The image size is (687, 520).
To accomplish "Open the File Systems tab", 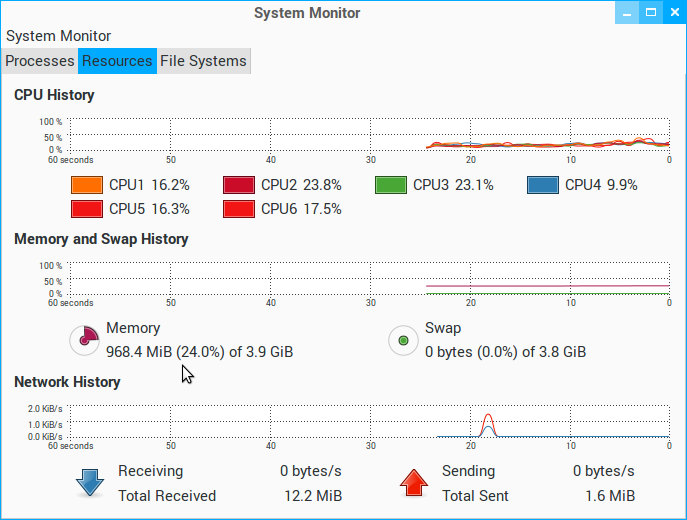I will (x=203, y=61).
